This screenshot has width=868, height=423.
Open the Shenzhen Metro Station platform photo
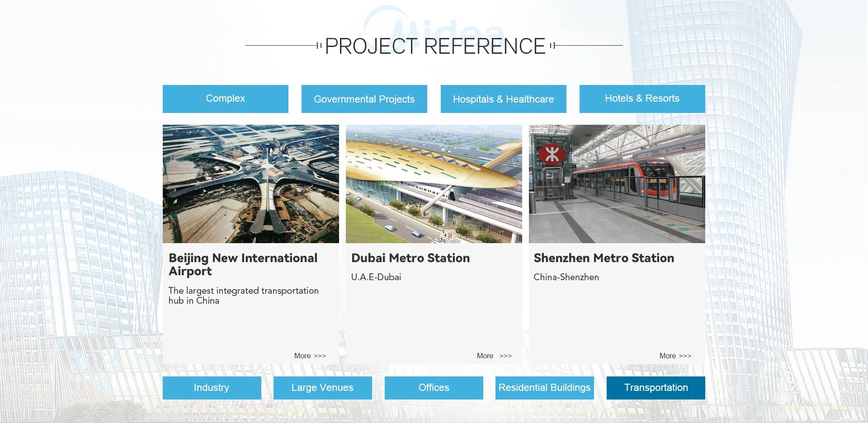tap(617, 184)
